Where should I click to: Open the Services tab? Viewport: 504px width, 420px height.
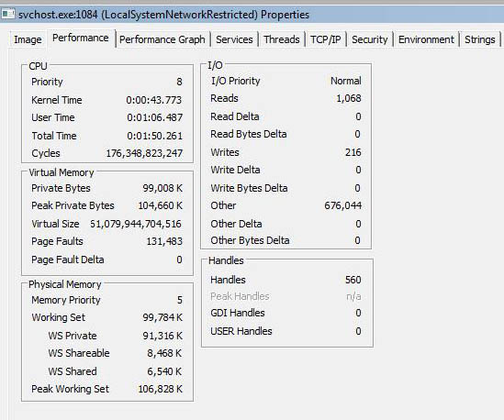click(x=234, y=39)
